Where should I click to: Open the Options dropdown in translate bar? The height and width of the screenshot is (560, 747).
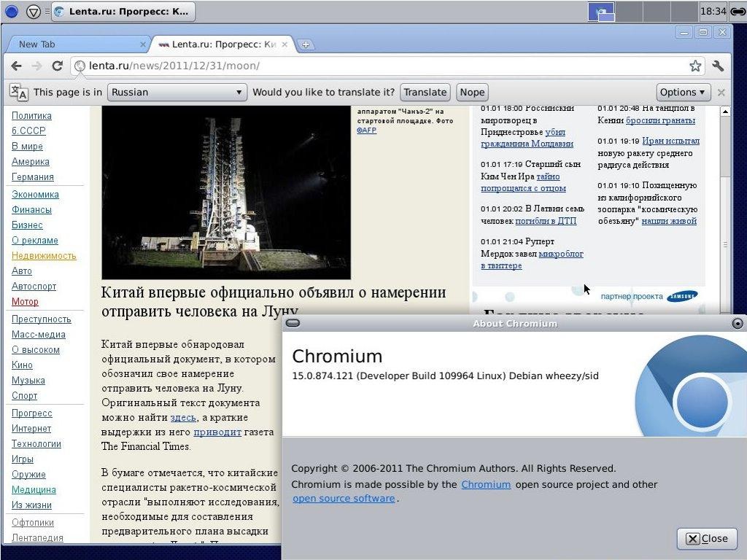[x=684, y=92]
